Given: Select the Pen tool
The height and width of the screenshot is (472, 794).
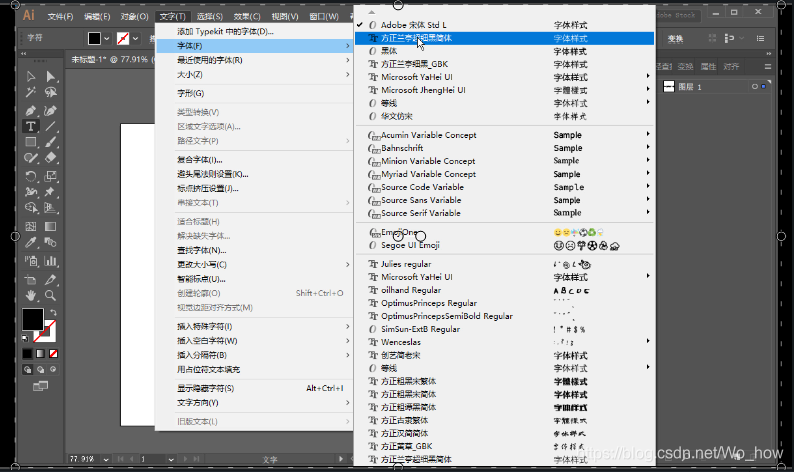Looking at the screenshot, I should coord(31,110).
